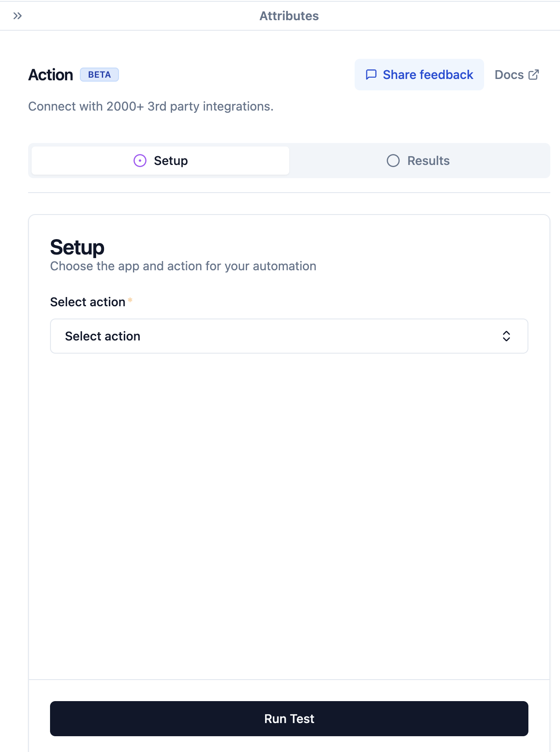Viewport: 560px width, 752px height.
Task: Click the 'Choose the app and action' description
Action: pos(183,266)
